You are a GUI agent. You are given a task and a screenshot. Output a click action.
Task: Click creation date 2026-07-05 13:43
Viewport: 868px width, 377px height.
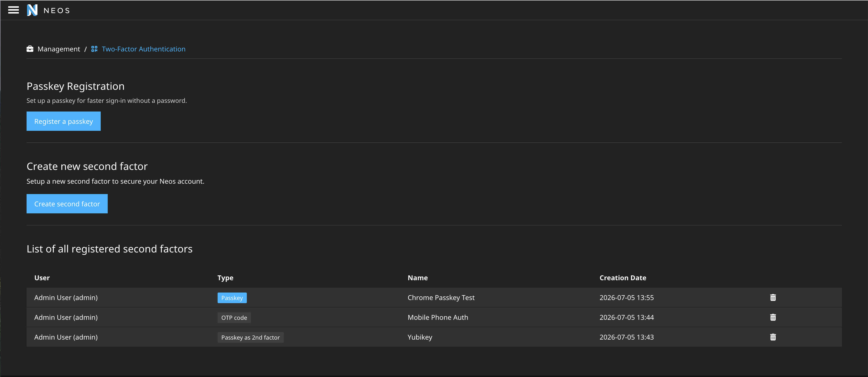[626, 337]
